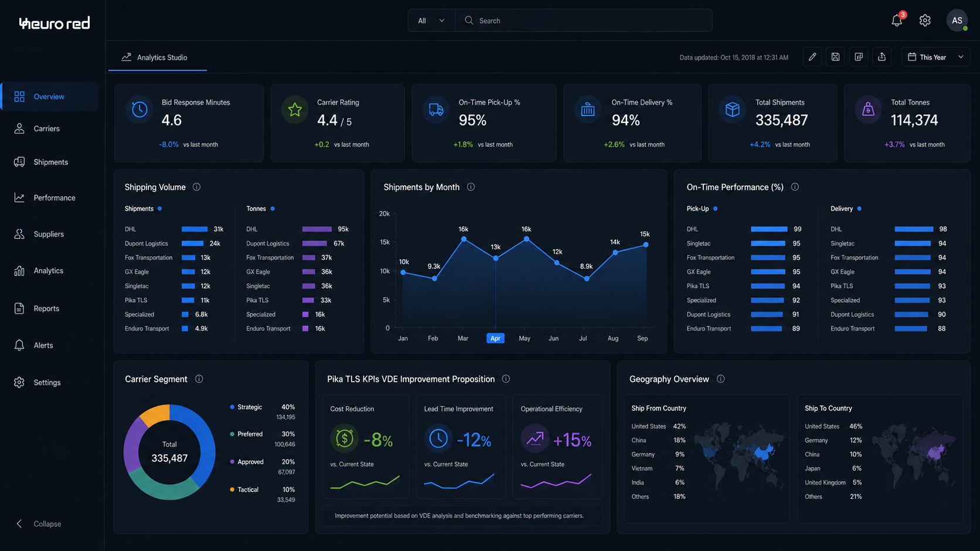The width and height of the screenshot is (980, 551).
Task: Click in the Search field
Action: click(584, 21)
